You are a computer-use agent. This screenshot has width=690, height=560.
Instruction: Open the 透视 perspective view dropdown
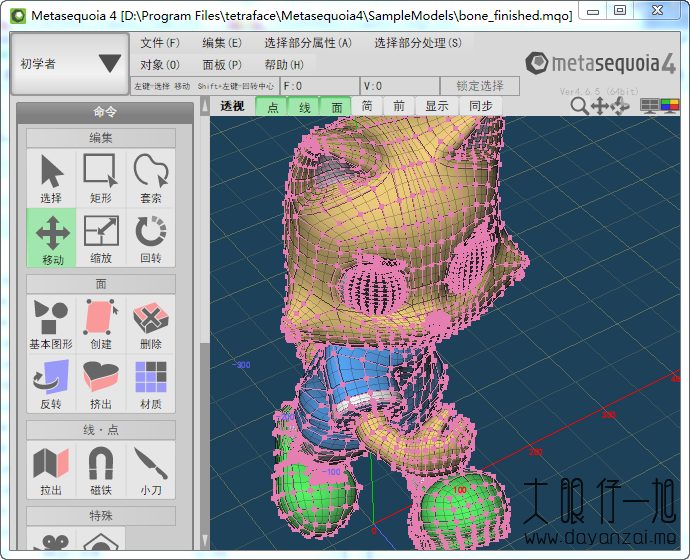(x=232, y=106)
